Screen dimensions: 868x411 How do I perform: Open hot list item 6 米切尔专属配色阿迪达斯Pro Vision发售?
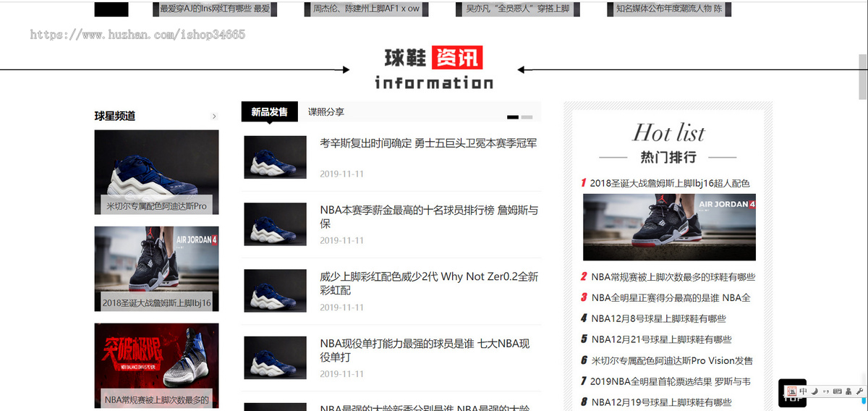(x=672, y=360)
